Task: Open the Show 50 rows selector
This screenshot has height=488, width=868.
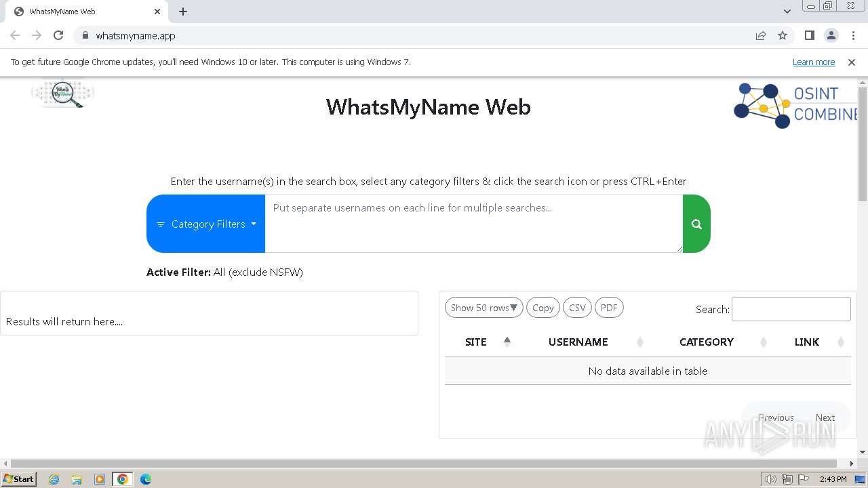Action: [x=484, y=308]
